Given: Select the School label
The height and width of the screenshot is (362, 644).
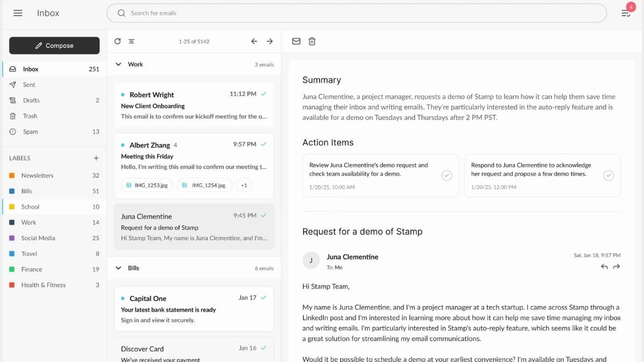Looking at the screenshot, I should tap(54, 206).
